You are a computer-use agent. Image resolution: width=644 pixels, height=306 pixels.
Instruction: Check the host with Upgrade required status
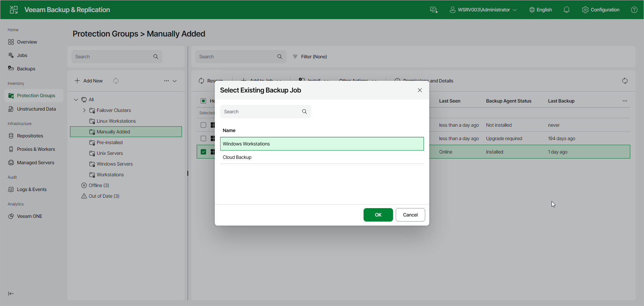pyautogui.click(x=203, y=138)
